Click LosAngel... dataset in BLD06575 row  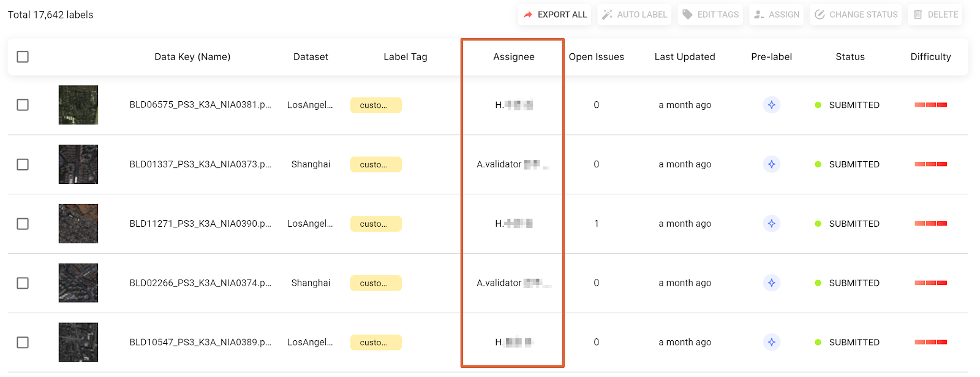(310, 105)
